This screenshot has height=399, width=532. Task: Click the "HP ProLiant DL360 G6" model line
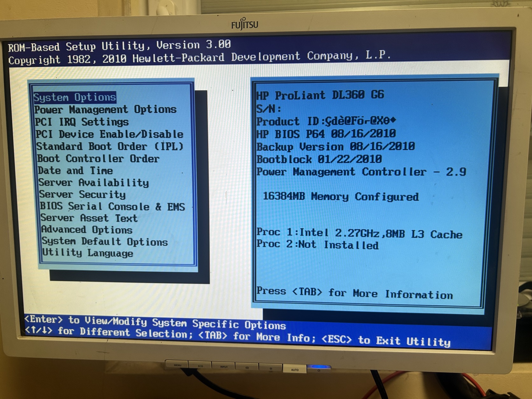point(320,95)
